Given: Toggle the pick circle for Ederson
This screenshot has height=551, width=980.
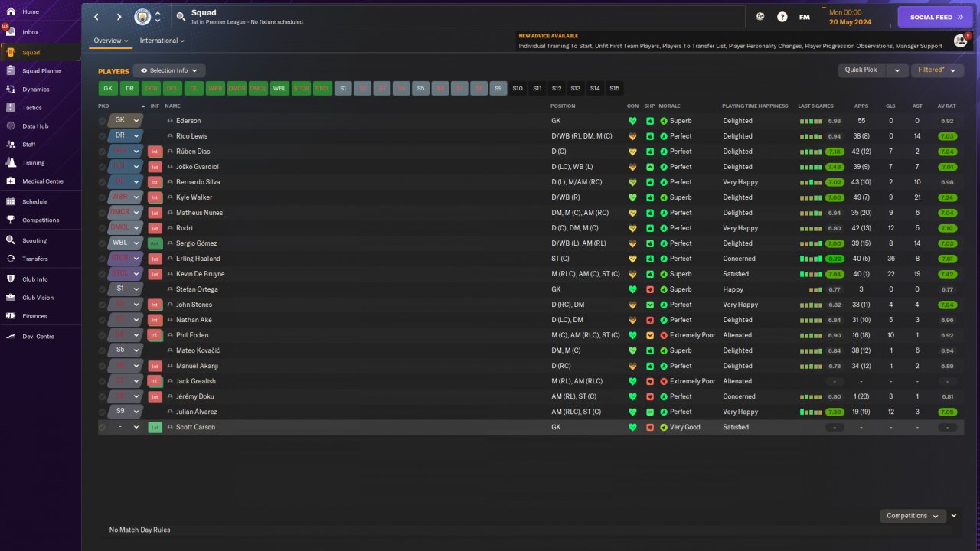Looking at the screenshot, I should pos(103,121).
